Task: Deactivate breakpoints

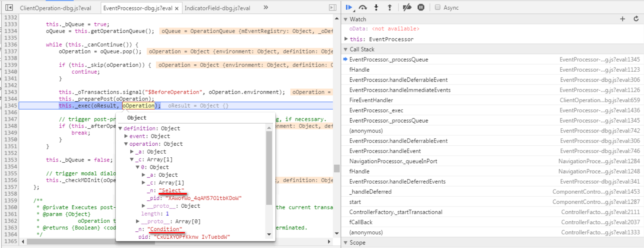Action: pos(407,7)
